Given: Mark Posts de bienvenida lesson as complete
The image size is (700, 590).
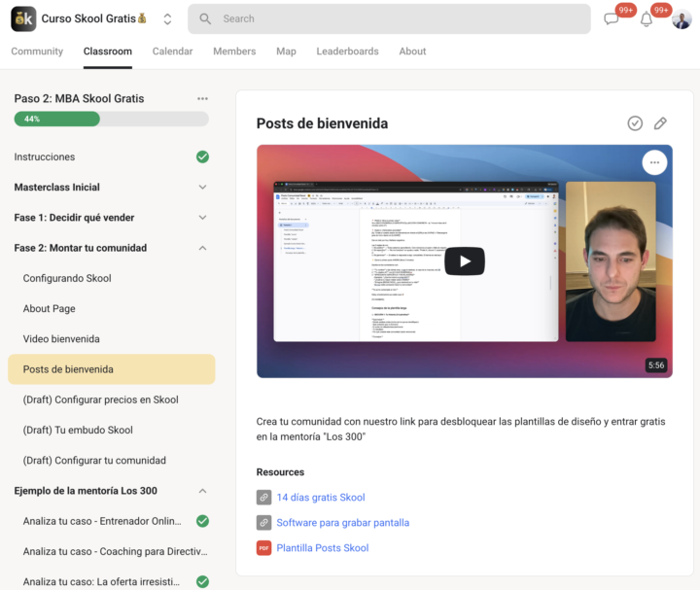Looking at the screenshot, I should 635,123.
